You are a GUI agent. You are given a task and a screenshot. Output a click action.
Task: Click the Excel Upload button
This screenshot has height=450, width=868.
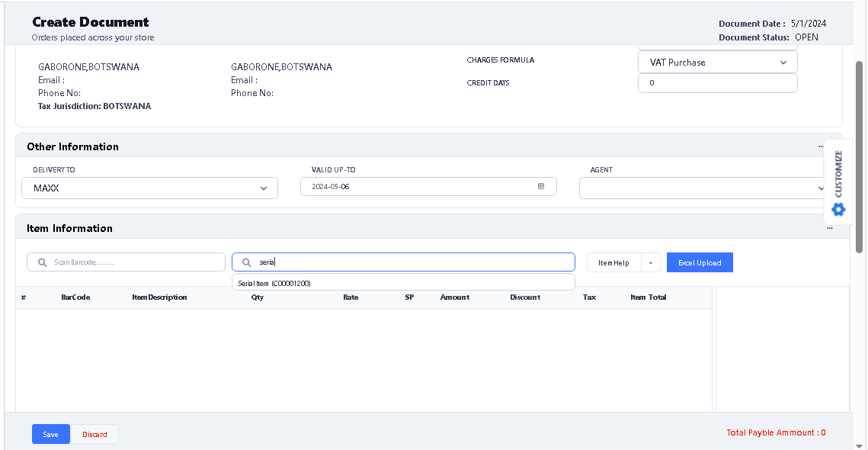click(x=700, y=262)
